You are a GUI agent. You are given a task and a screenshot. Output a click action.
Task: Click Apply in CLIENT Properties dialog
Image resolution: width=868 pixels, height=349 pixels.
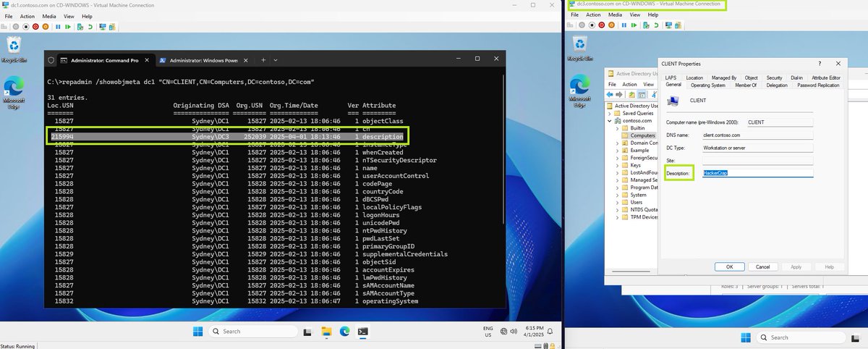pyautogui.click(x=796, y=266)
